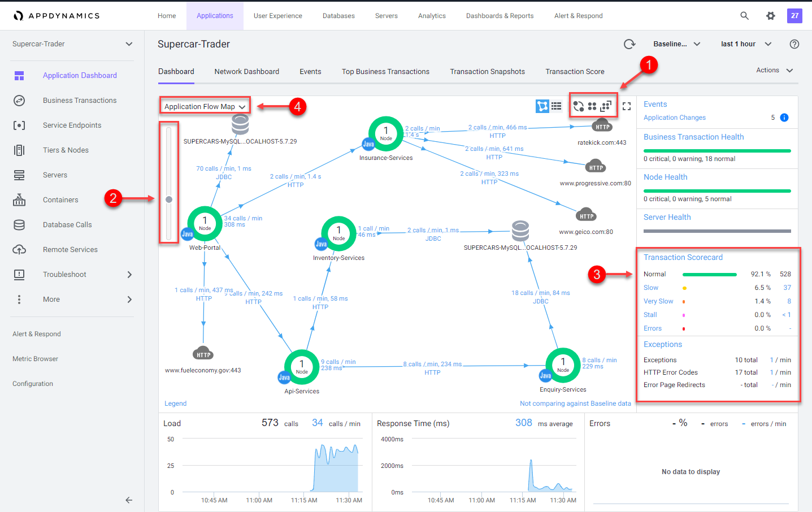Open the settings gear in top bar

click(x=771, y=16)
